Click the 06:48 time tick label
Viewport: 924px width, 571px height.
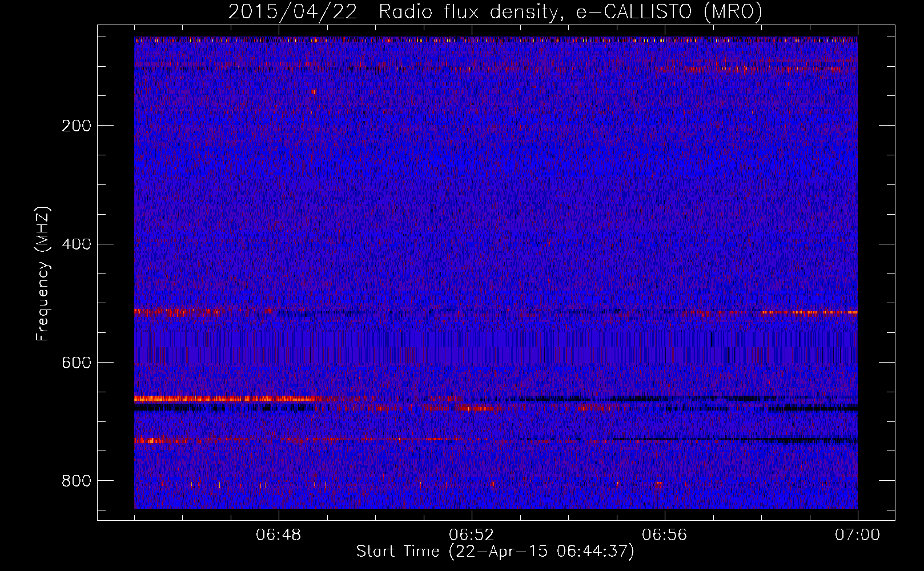click(278, 535)
